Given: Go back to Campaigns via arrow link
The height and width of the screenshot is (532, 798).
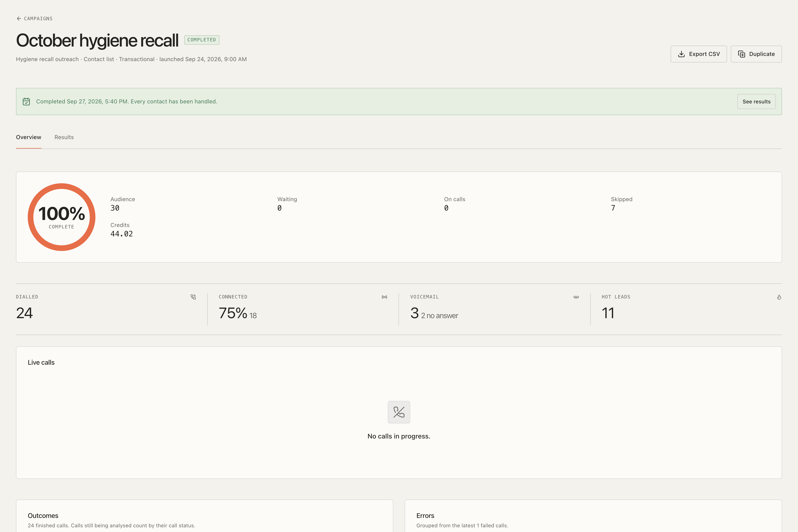Looking at the screenshot, I should click(x=34, y=19).
